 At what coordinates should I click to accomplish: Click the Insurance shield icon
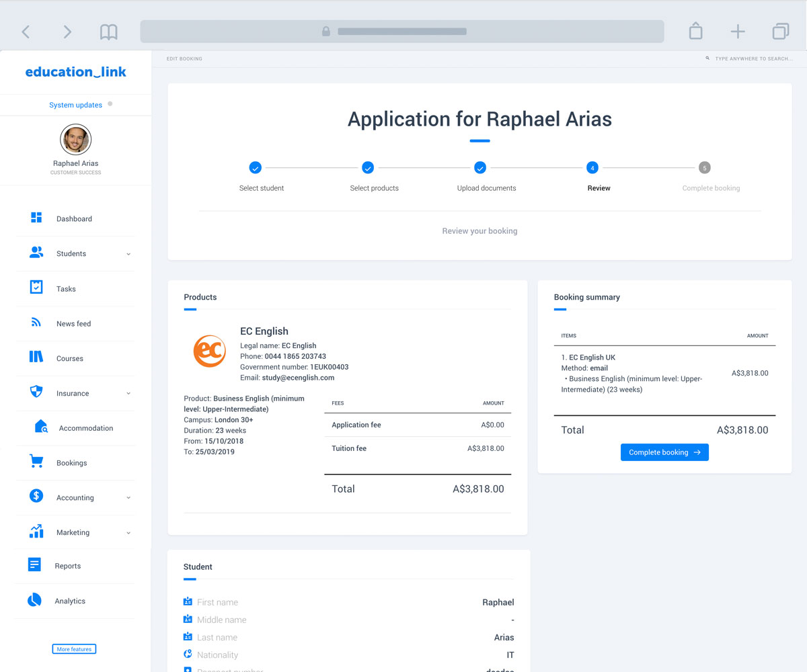pyautogui.click(x=36, y=392)
